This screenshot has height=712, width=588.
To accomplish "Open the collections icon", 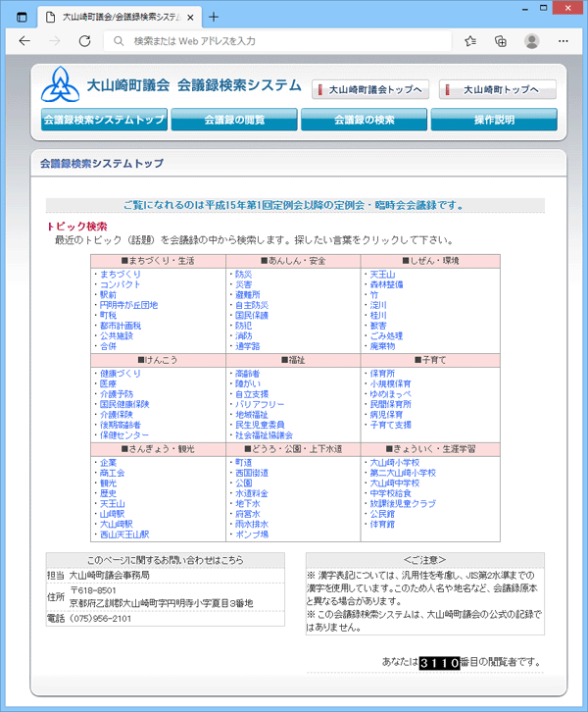I will (501, 41).
